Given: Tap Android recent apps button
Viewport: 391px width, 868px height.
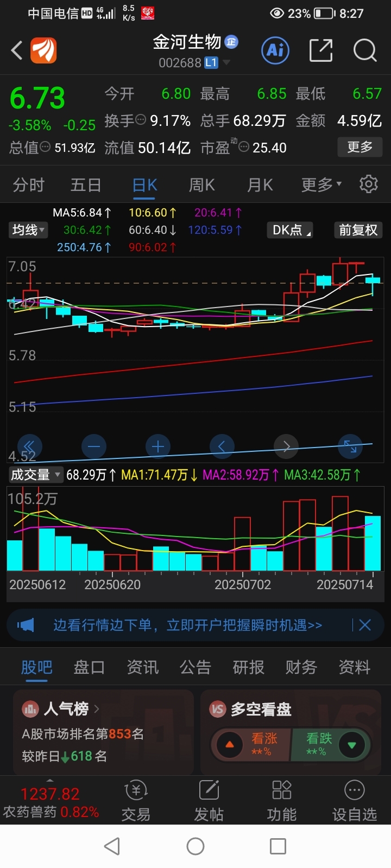Looking at the screenshot, I should click(278, 846).
